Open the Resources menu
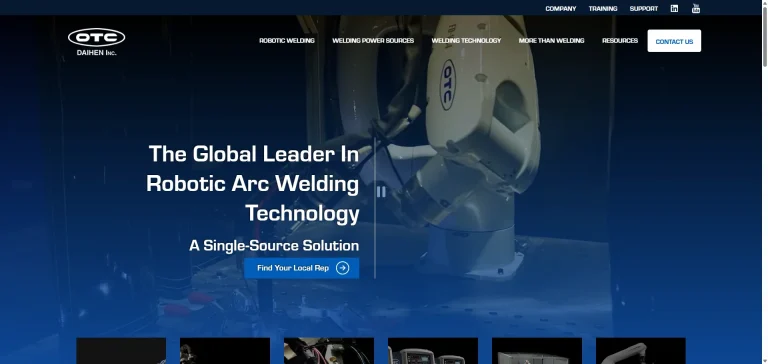768x364 pixels. pos(620,41)
